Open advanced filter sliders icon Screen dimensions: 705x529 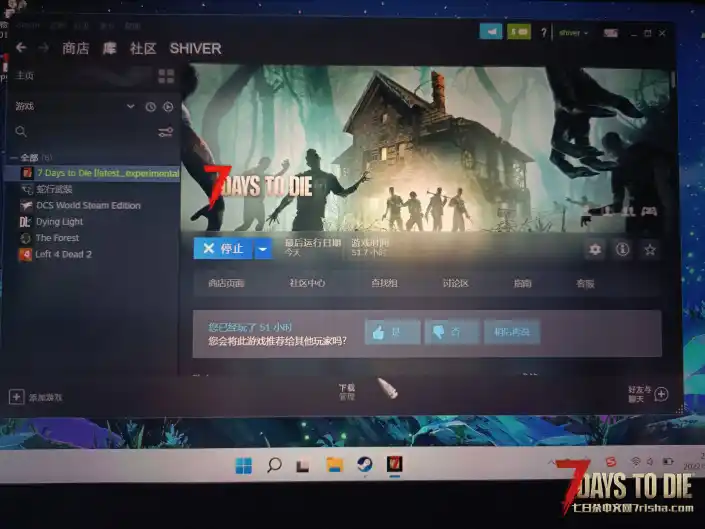(165, 132)
